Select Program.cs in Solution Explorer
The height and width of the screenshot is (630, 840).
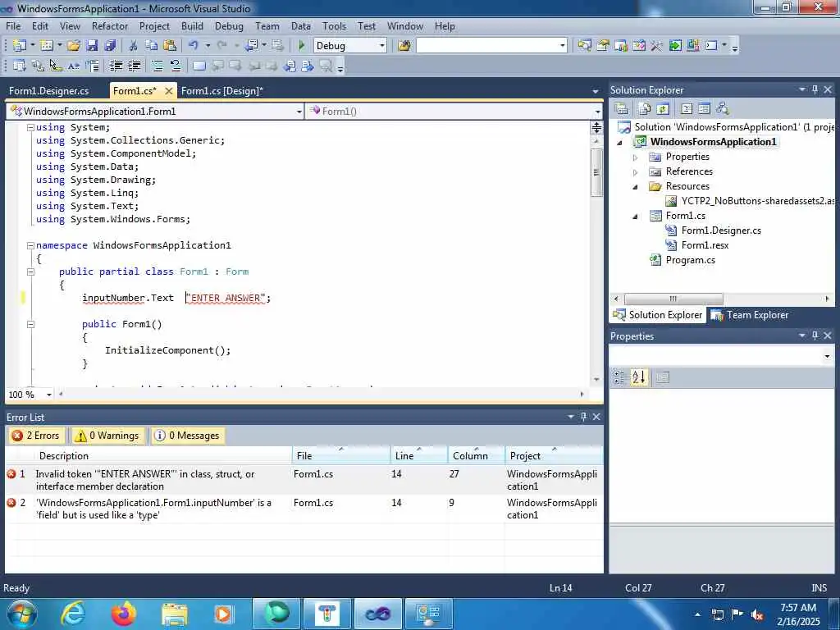click(690, 260)
